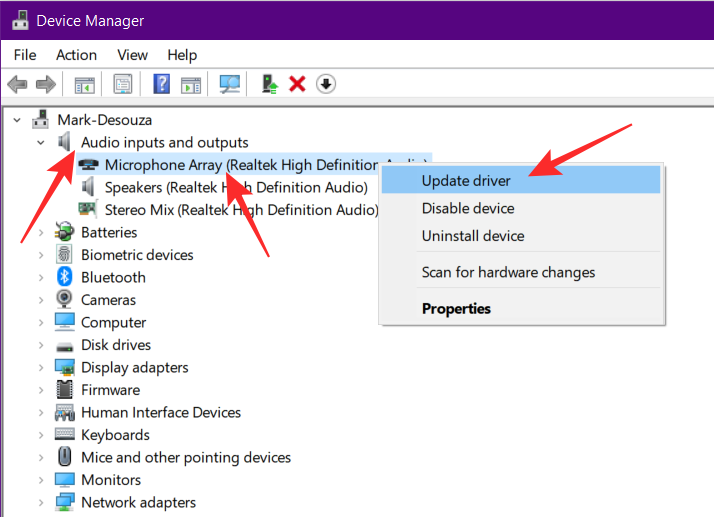Choose Update driver from context menu
Viewport: 714px width, 517px height.
(466, 181)
